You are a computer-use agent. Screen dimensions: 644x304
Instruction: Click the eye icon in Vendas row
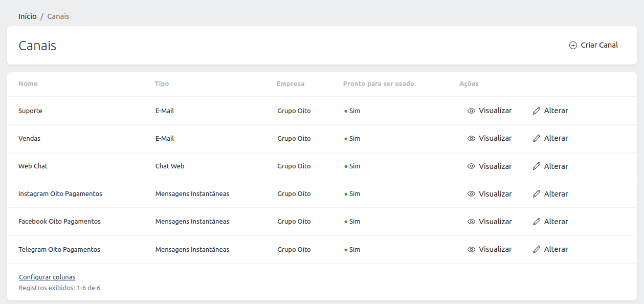coord(471,138)
